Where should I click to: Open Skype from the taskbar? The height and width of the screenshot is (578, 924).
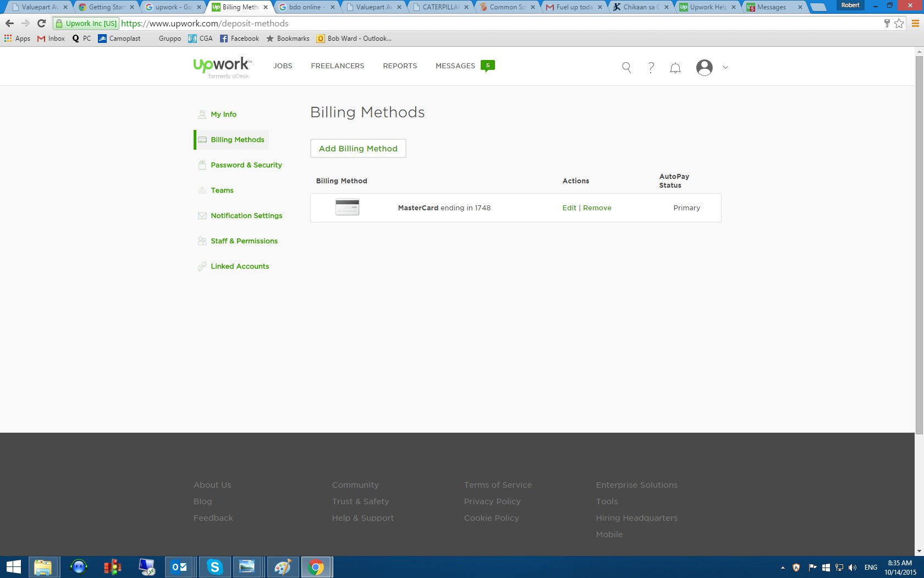click(x=215, y=566)
